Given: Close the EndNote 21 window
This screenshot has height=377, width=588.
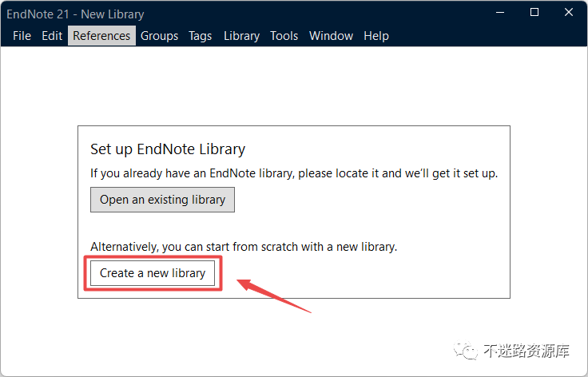Looking at the screenshot, I should tap(569, 12).
